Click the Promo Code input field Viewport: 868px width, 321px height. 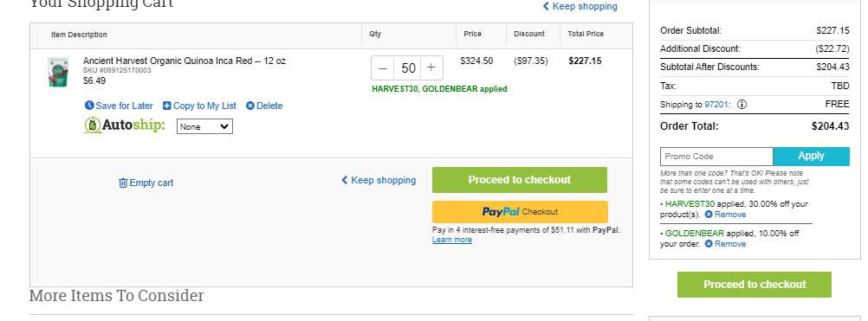tap(716, 157)
